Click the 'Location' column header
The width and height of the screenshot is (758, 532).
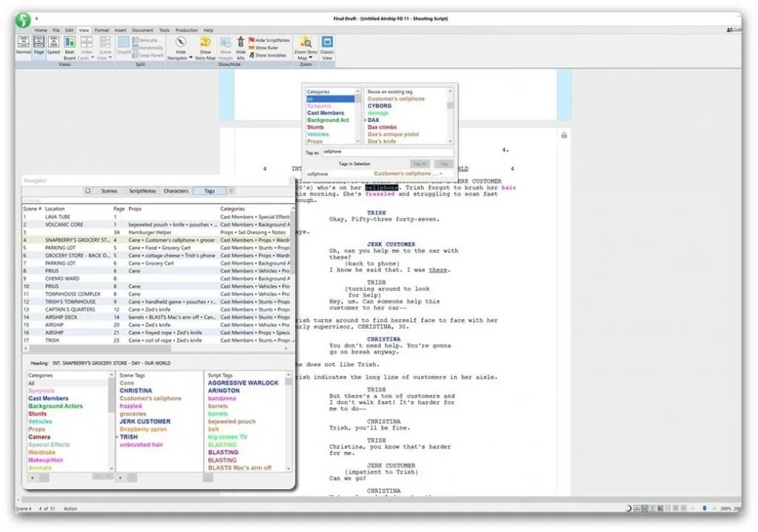55,209
